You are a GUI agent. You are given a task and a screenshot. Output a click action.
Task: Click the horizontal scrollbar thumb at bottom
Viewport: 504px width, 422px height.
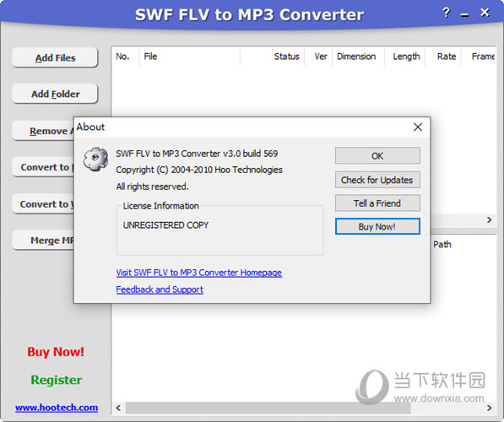(x=268, y=408)
